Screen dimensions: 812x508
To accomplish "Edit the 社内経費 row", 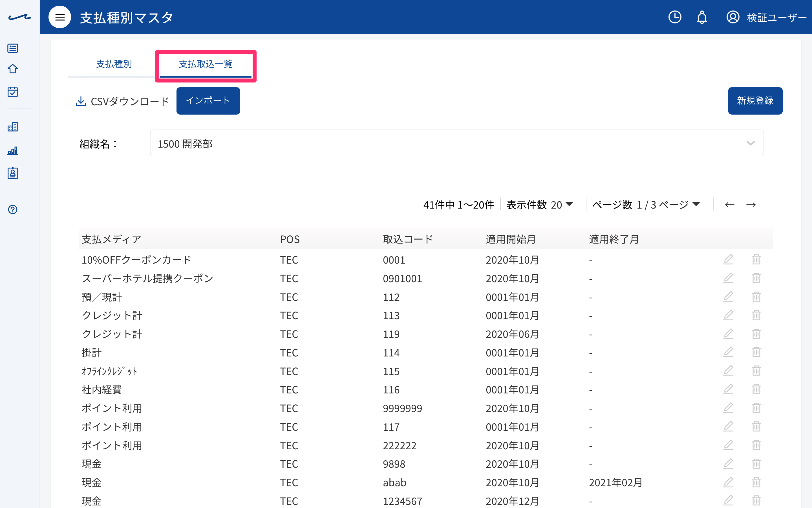I will (728, 389).
